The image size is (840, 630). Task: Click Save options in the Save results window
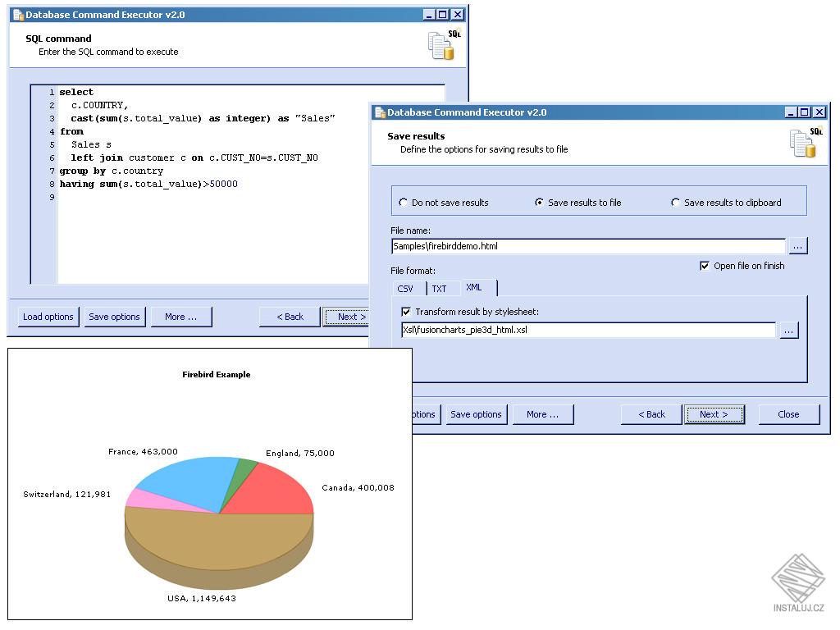click(x=476, y=414)
